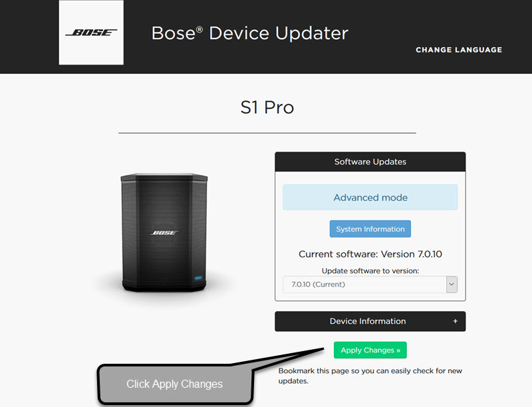Click the S1 Pro speaker image

pos(164,233)
